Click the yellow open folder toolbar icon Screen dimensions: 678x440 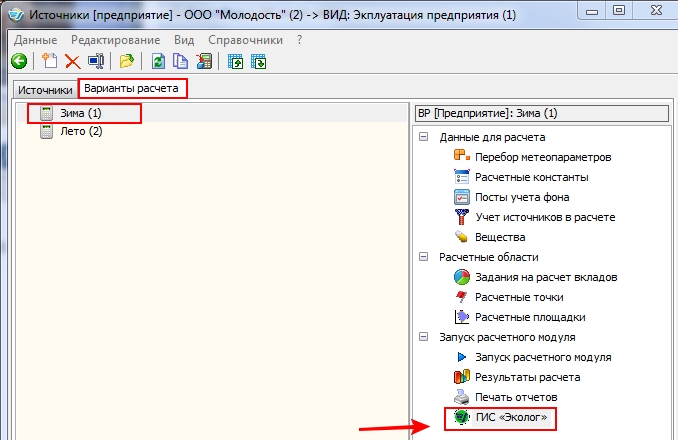(127, 62)
